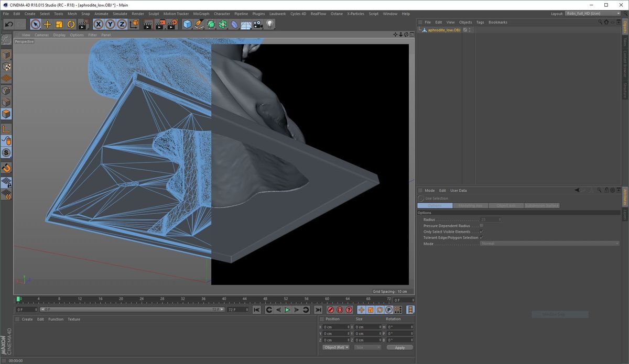Click the Radius value field in Attributes

[x=490, y=219]
